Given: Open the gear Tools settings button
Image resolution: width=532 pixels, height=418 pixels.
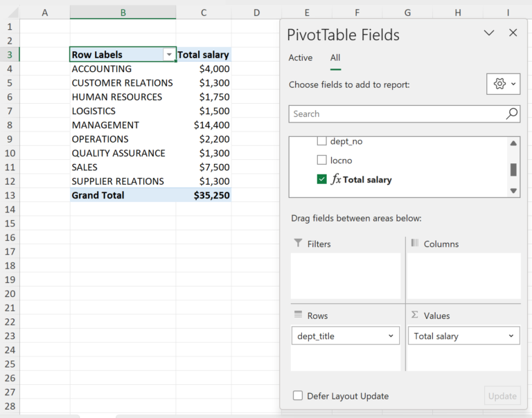Looking at the screenshot, I should coord(503,84).
